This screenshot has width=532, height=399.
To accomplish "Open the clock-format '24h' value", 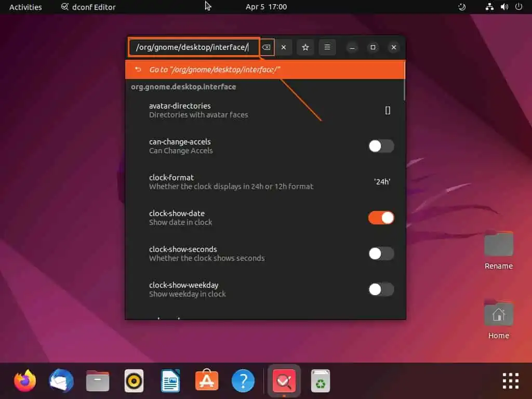I will (x=382, y=182).
